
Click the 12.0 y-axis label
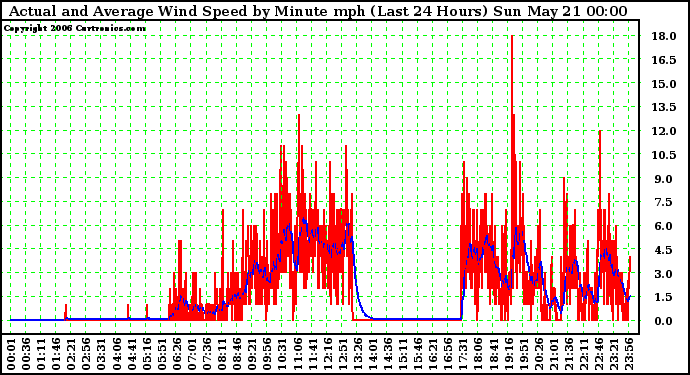click(664, 131)
